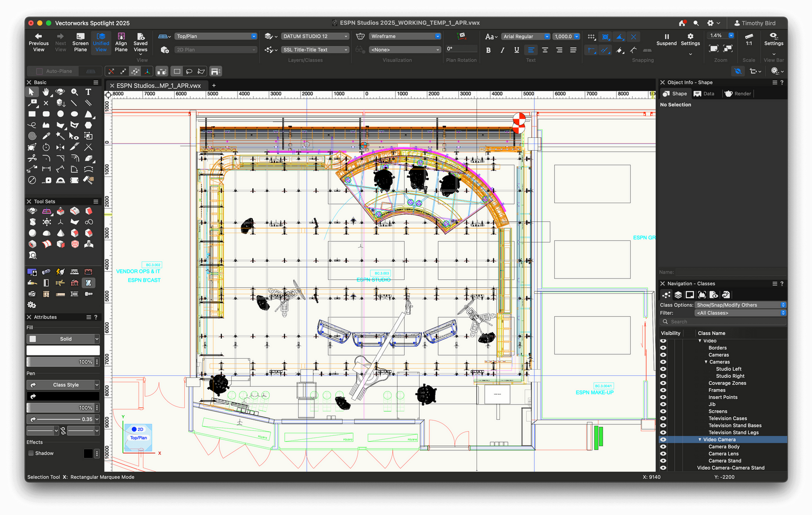
Task: Toggle visibility eye for Jib class
Action: [663, 404]
